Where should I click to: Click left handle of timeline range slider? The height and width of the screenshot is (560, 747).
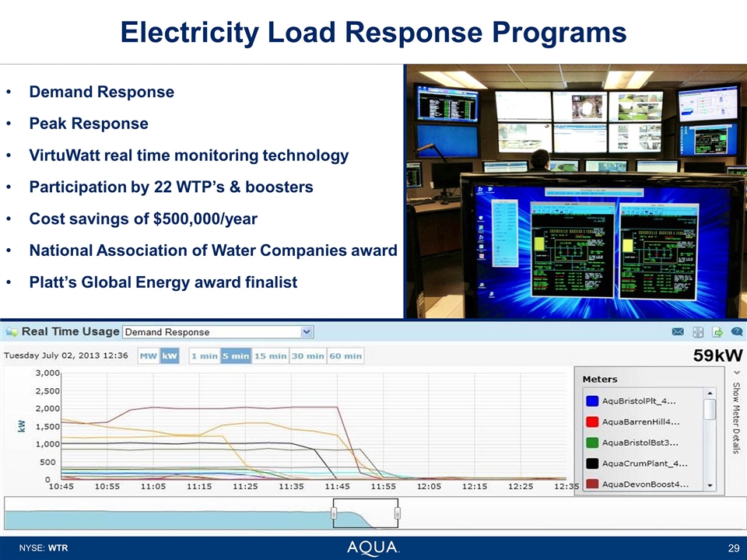coord(334,513)
